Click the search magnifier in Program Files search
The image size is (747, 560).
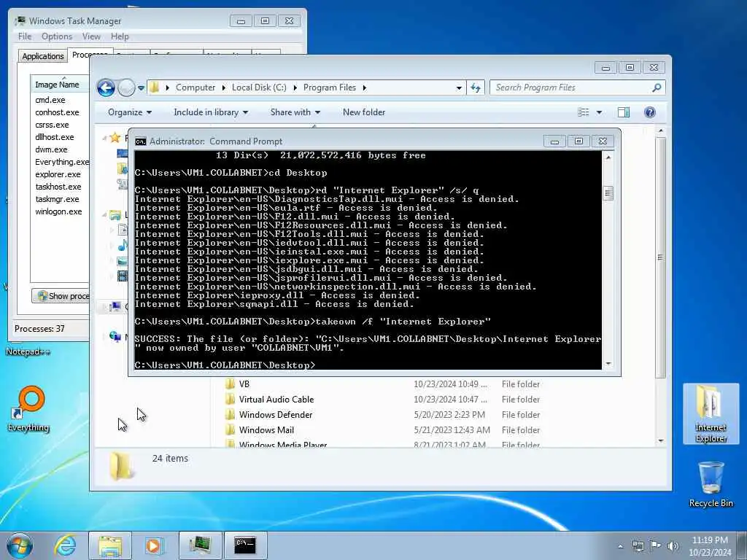point(657,87)
